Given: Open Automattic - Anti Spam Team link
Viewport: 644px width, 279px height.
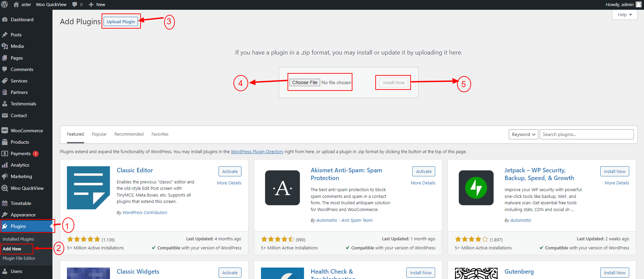Looking at the screenshot, I should point(344,220).
